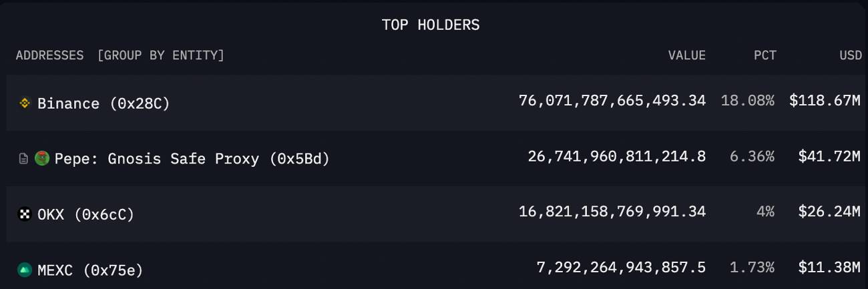Click OKX token value 16,821,158,769,991.34
Viewport: 868px width, 289px height.
[x=612, y=212]
